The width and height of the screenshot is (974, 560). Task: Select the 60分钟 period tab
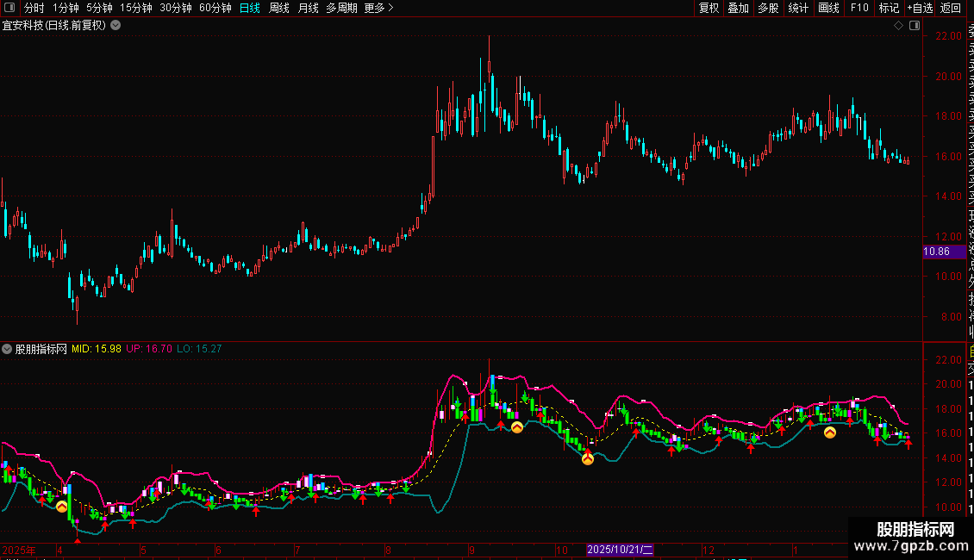click(x=215, y=8)
